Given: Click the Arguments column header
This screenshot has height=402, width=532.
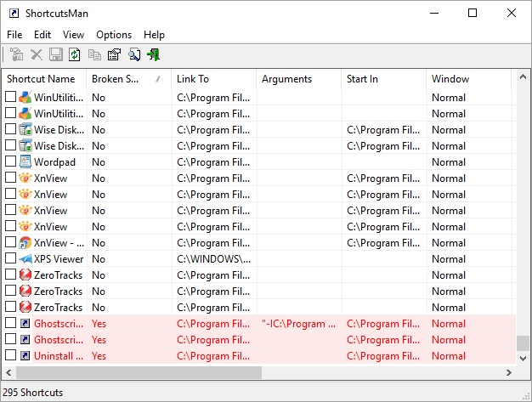Looking at the screenshot, I should coord(298,79).
